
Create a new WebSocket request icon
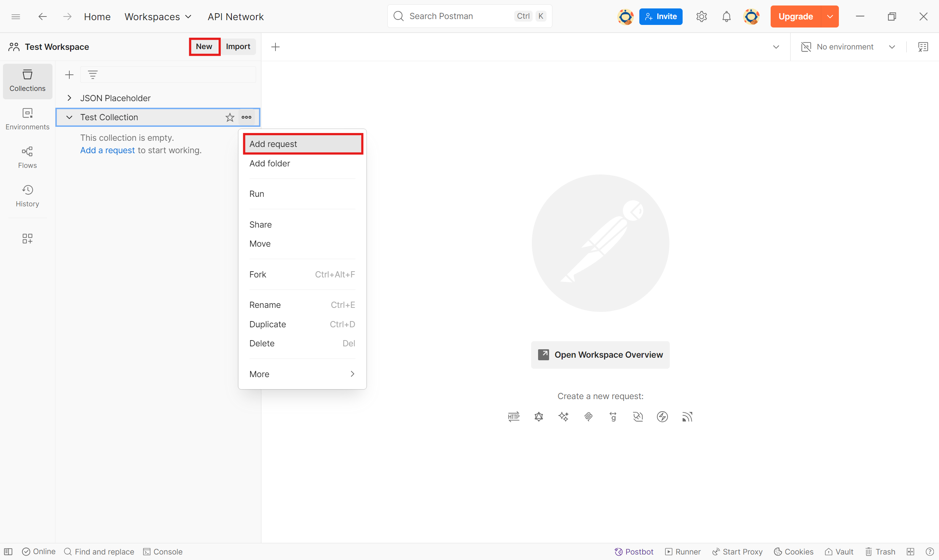pos(638,417)
